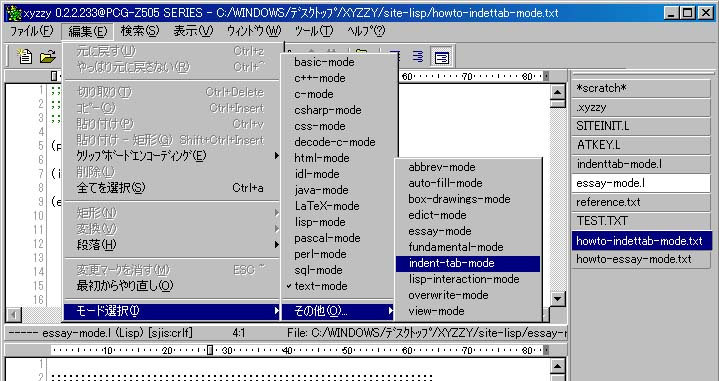Select html-mode
Screen dimensions: 719x381
tap(338, 158)
